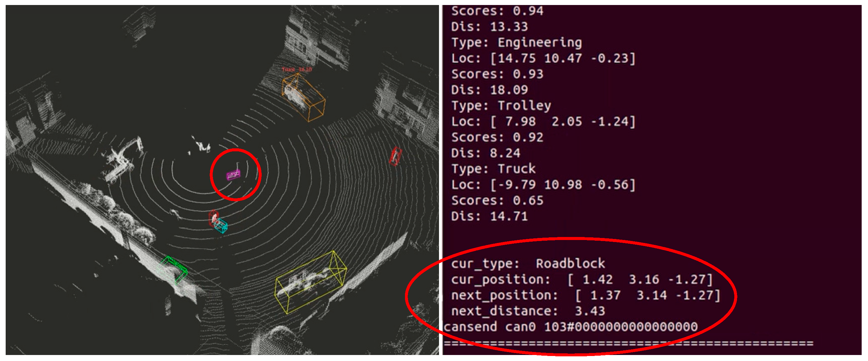
Task: Click the red box beside the cyan box
Action: [213, 218]
